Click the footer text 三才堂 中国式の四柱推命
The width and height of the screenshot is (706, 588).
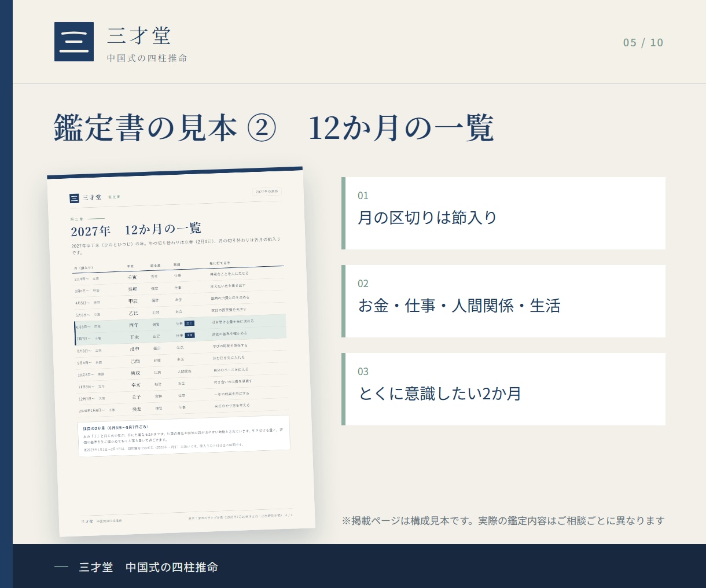point(149,567)
